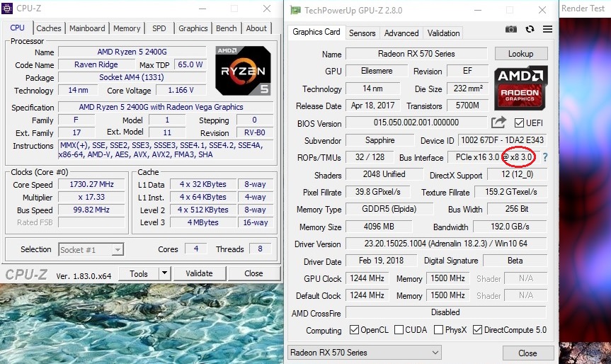Click the Package value Socket AM4 (1331)
611x364 pixels.
132,78
